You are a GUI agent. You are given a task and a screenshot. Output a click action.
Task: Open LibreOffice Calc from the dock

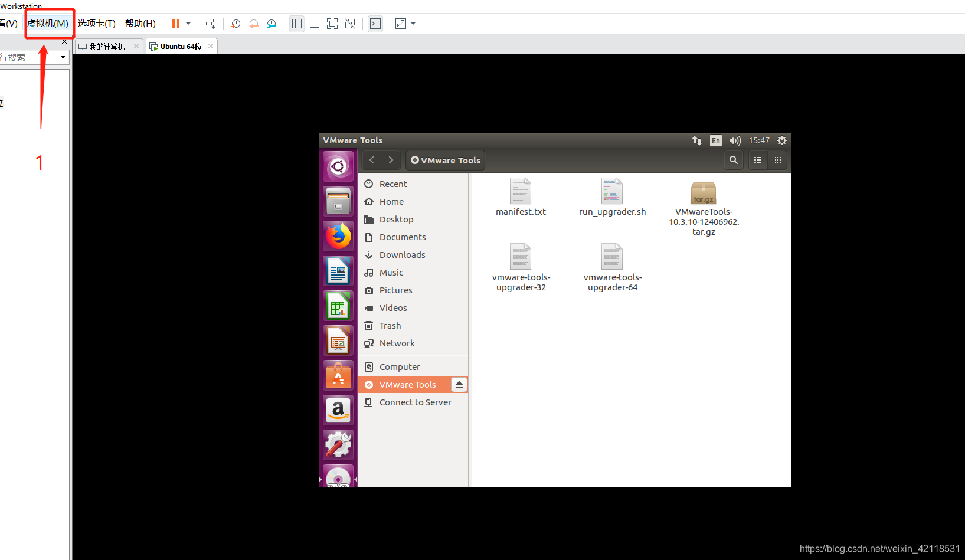coord(338,306)
